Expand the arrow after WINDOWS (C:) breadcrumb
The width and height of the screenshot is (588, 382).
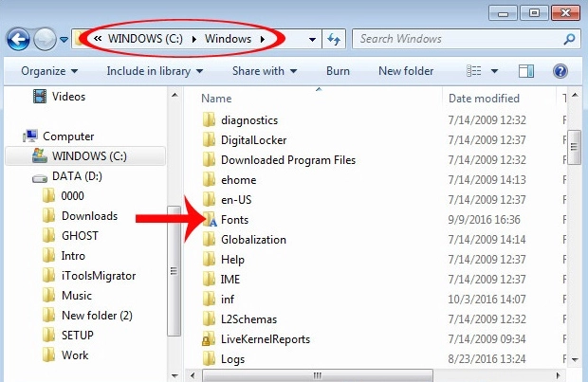pyautogui.click(x=193, y=39)
